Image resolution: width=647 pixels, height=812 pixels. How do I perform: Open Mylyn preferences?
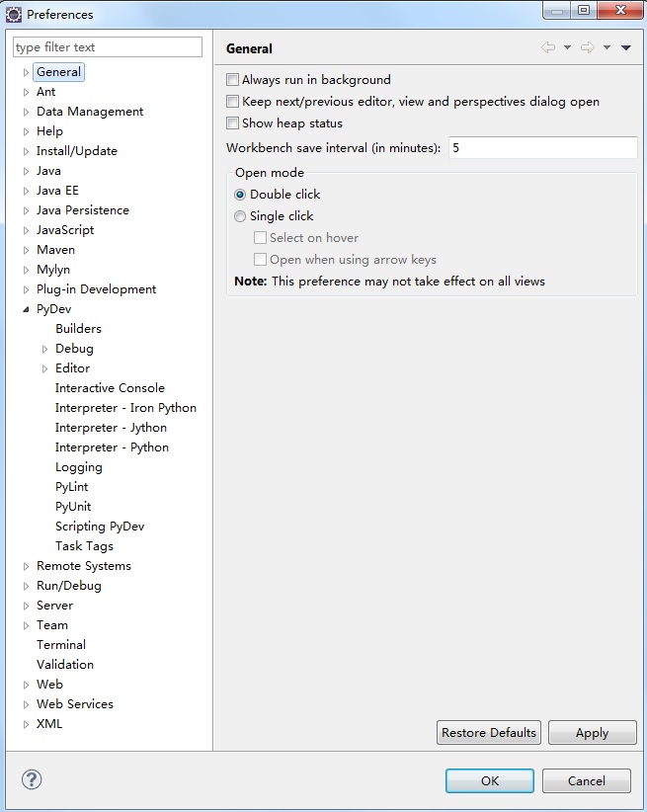click(53, 270)
